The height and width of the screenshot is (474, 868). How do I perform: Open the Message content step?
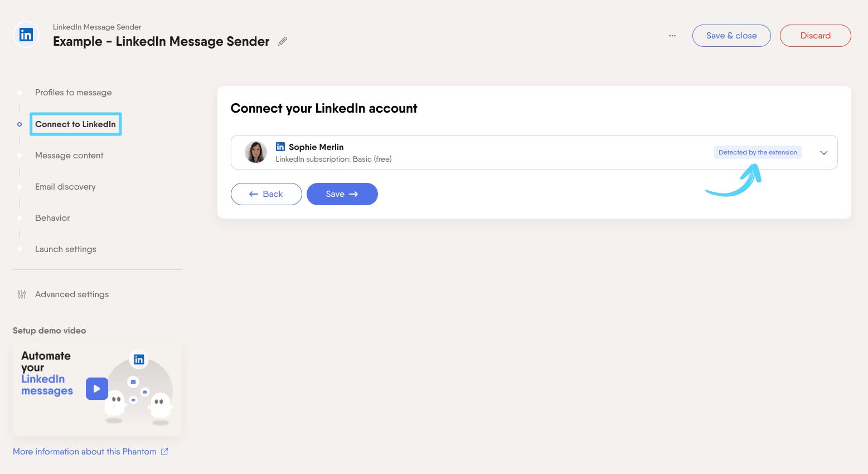point(69,156)
